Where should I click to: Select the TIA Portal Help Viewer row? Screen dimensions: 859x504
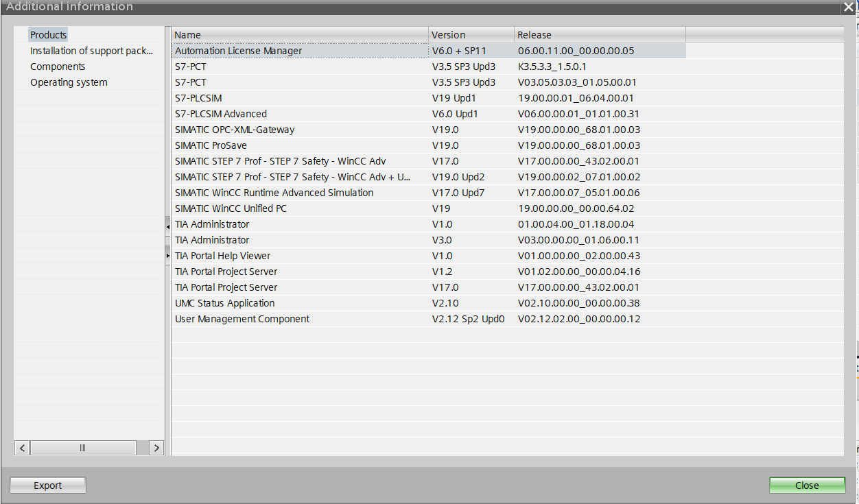click(x=429, y=256)
